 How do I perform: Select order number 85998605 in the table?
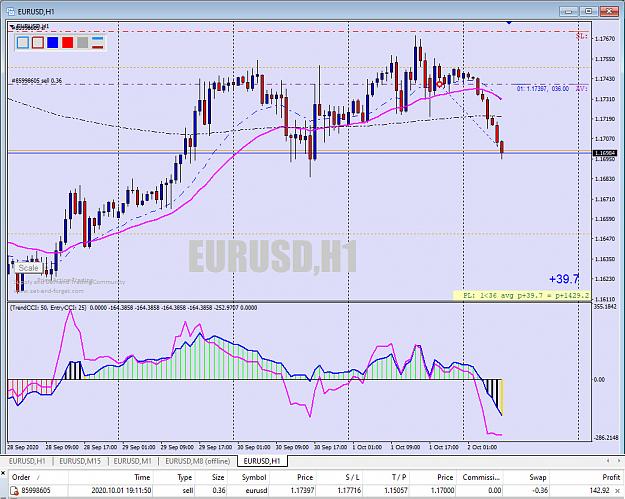[36, 491]
